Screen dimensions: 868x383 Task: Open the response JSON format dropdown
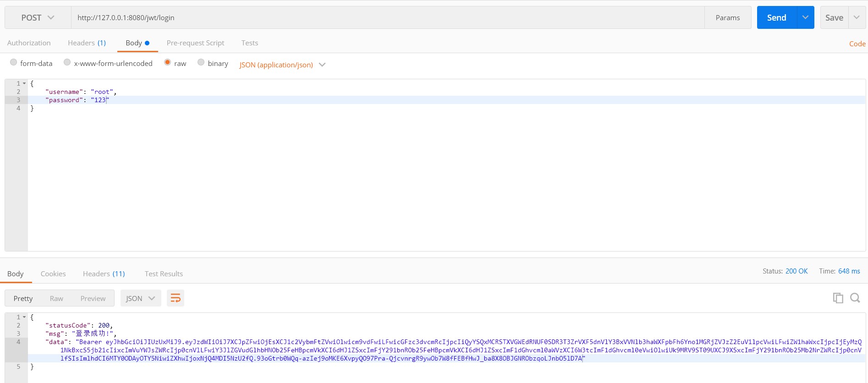141,298
